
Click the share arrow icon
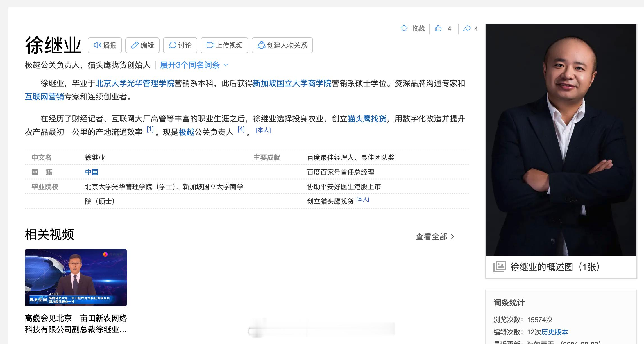(x=467, y=28)
